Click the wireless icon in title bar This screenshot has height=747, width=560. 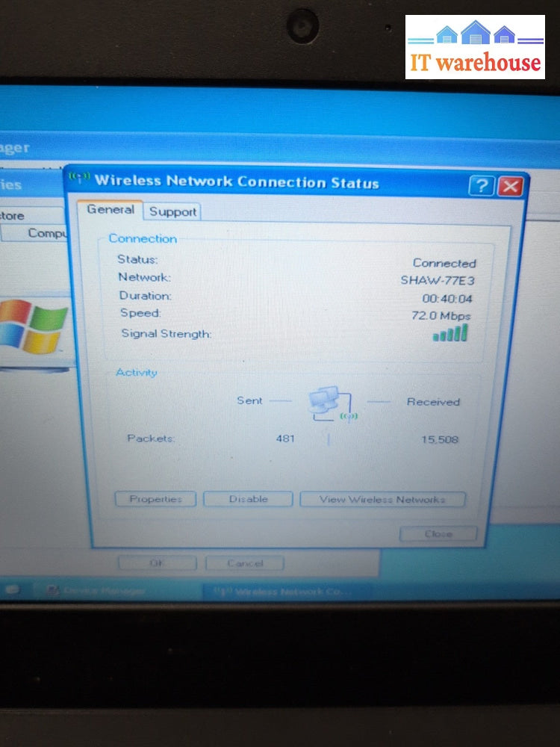80,179
